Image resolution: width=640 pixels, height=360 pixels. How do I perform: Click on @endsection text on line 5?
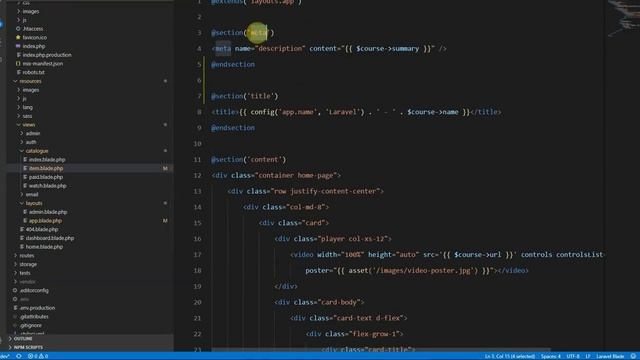233,64
